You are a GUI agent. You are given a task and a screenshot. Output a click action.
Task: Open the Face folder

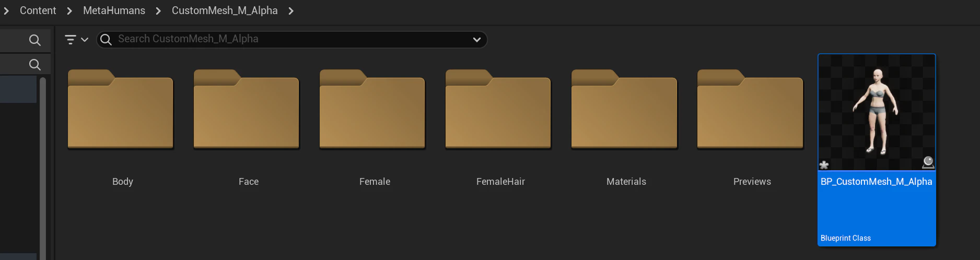pyautogui.click(x=247, y=110)
